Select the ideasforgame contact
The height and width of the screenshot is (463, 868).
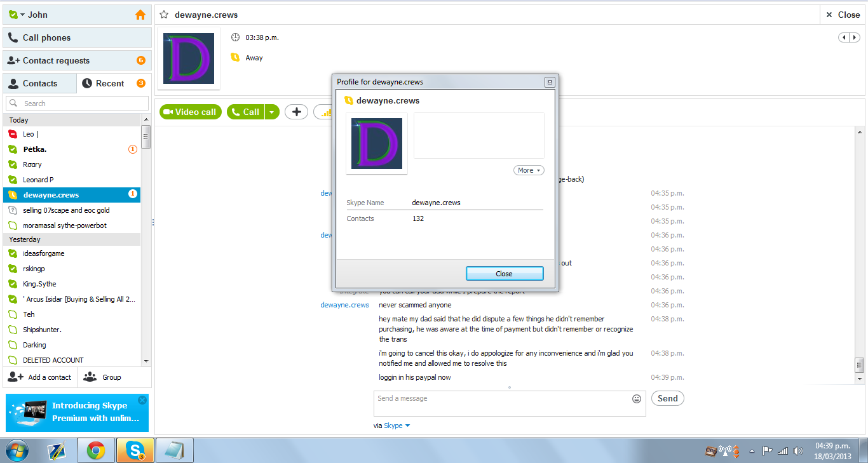click(72, 253)
